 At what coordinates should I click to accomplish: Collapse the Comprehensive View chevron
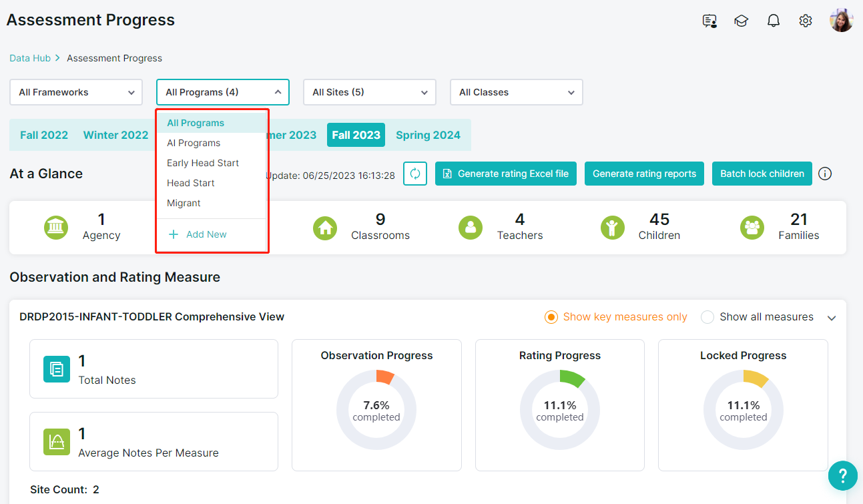pyautogui.click(x=832, y=318)
